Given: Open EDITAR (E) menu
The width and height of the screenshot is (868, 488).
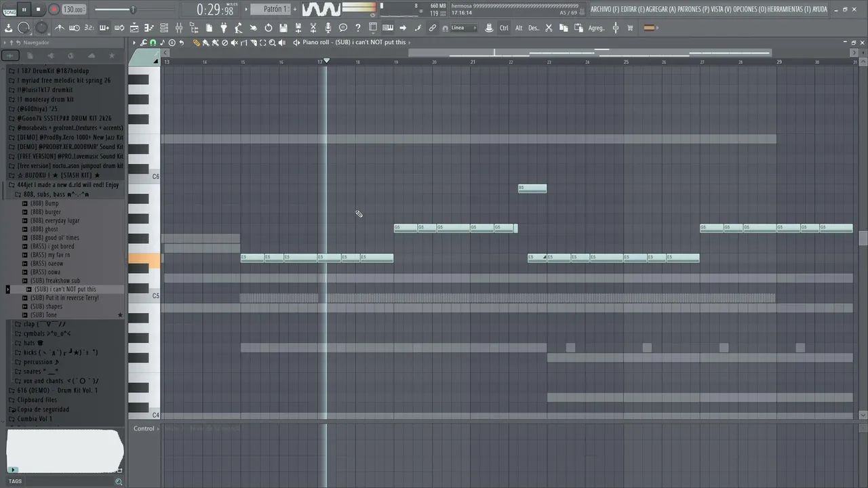Looking at the screenshot, I should (x=633, y=9).
